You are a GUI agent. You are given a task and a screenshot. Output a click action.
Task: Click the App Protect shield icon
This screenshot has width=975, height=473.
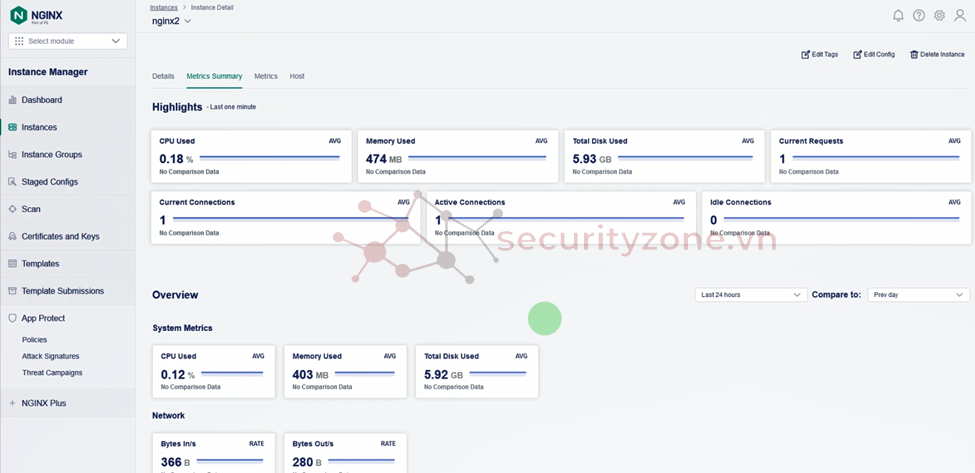point(13,318)
